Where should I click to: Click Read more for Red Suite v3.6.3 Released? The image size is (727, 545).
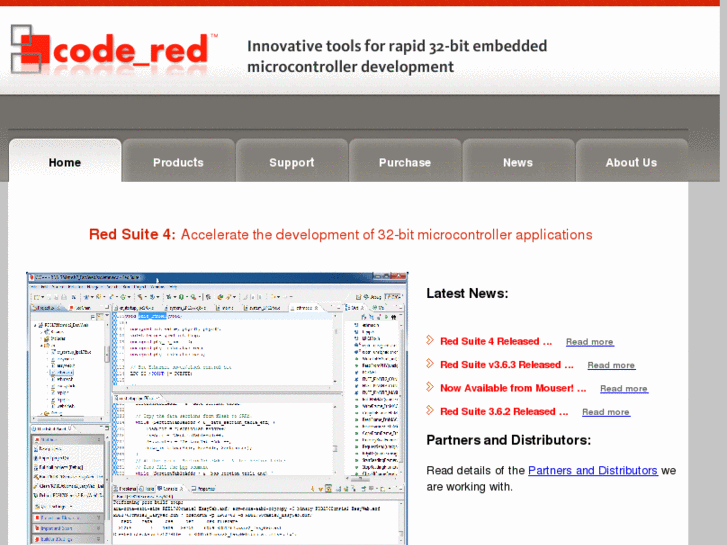tap(611, 365)
